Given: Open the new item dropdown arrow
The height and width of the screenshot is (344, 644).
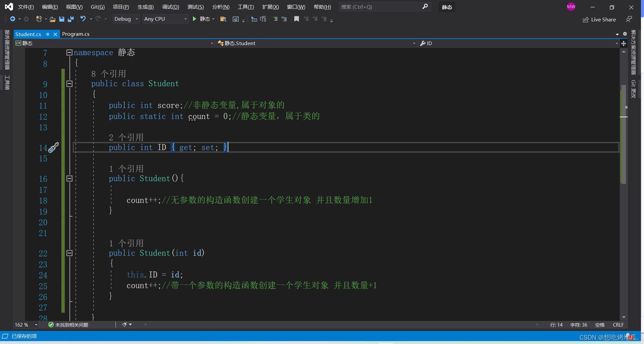Looking at the screenshot, I should coord(46,19).
